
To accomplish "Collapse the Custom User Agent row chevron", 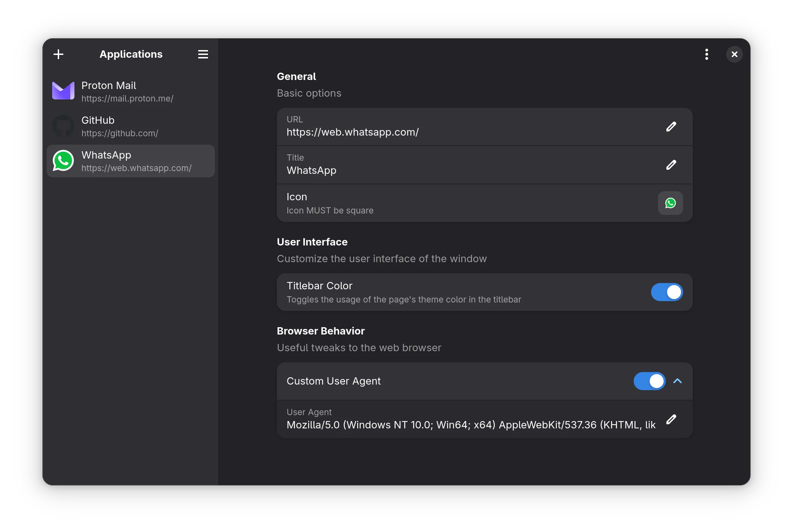I will tap(678, 381).
